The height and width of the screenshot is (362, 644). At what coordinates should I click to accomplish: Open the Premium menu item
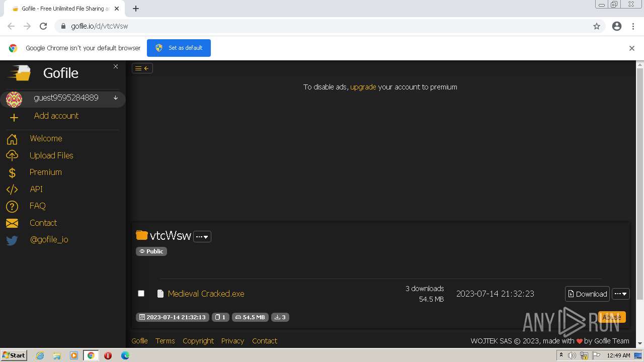coord(46,172)
